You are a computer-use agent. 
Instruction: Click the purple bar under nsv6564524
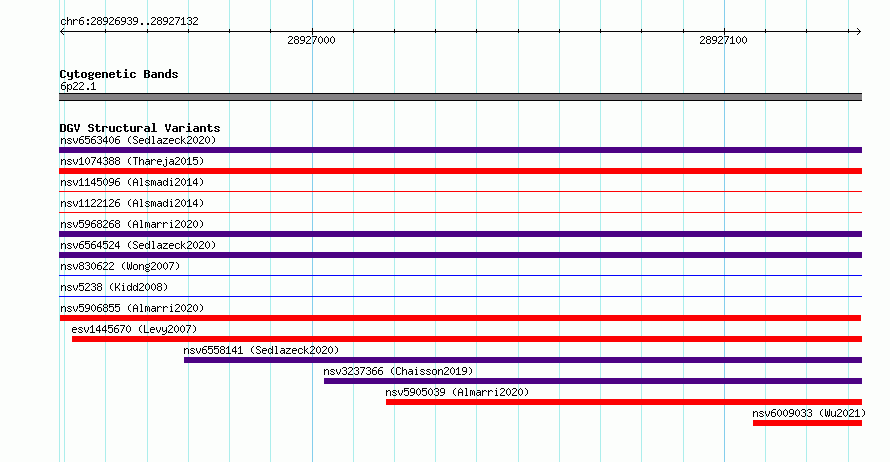(x=460, y=255)
